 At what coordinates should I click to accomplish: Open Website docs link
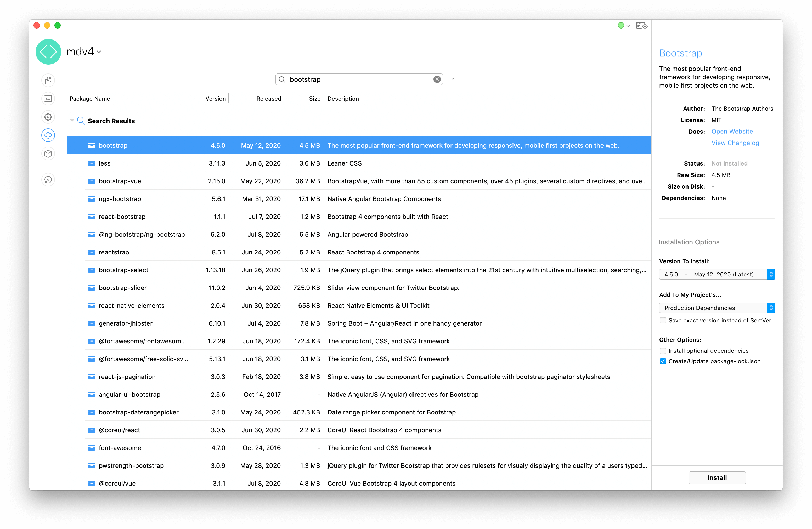click(732, 131)
